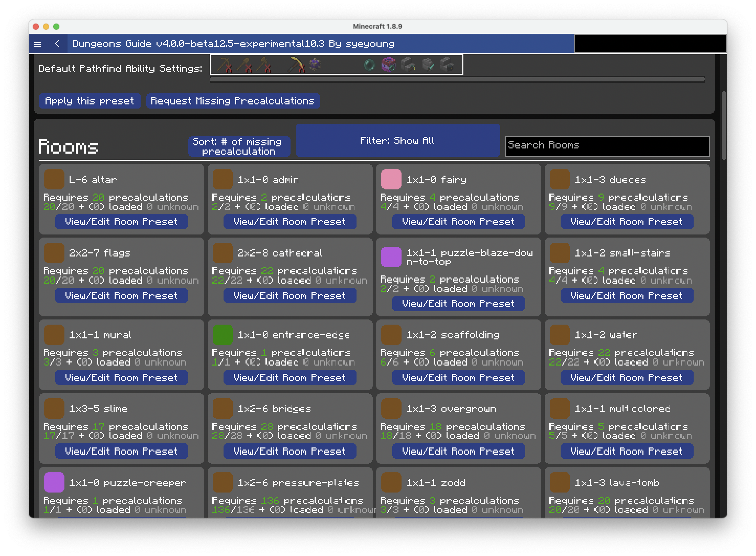The height and width of the screenshot is (556, 756).
Task: Go back using the left chevron
Action: click(58, 44)
